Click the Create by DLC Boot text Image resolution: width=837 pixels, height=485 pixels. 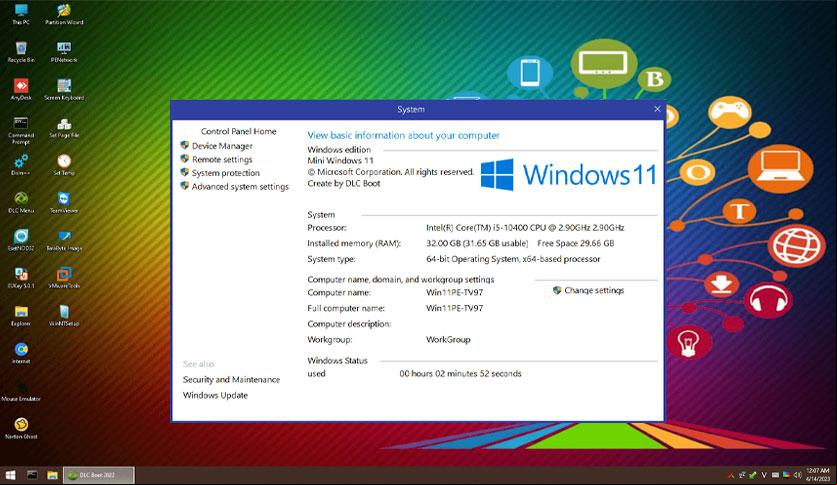pos(344,183)
